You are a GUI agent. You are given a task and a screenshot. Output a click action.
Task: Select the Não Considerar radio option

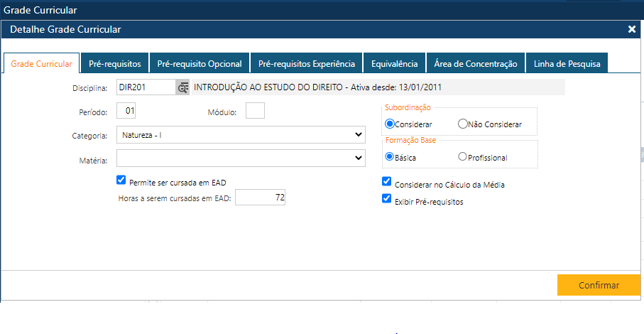click(x=463, y=124)
